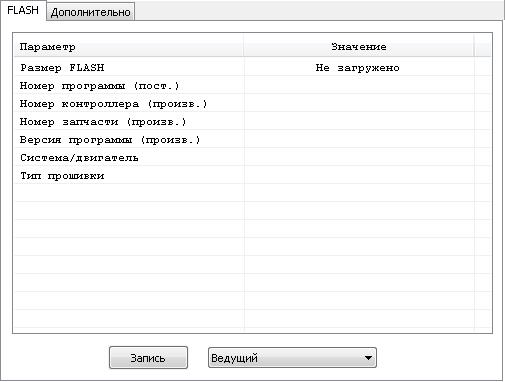Viewport: 505px width, 382px height.
Task: Click the Значение column header
Action: 359,47
